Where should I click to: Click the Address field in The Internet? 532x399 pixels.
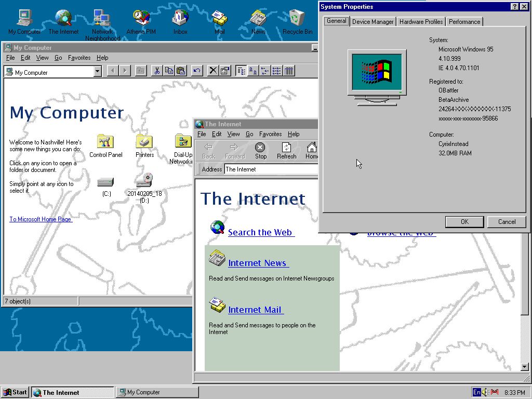point(271,169)
